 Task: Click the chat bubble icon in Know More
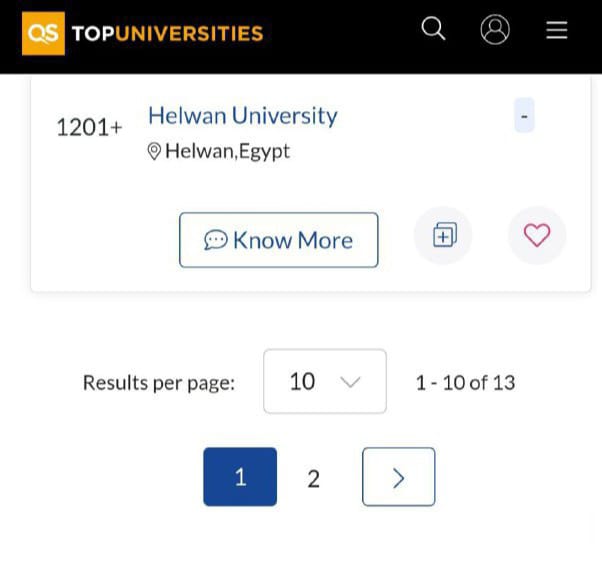tap(215, 241)
